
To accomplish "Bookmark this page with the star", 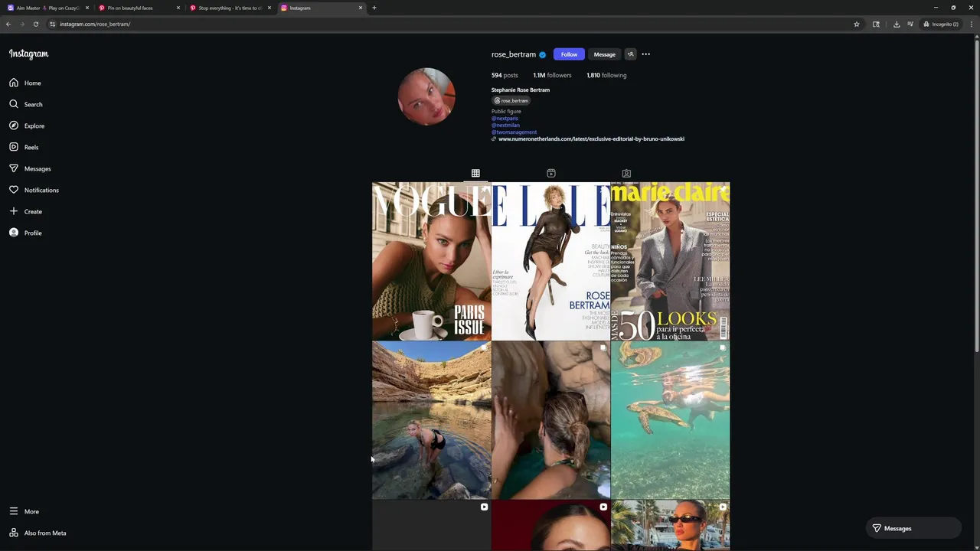I will click(x=857, y=24).
